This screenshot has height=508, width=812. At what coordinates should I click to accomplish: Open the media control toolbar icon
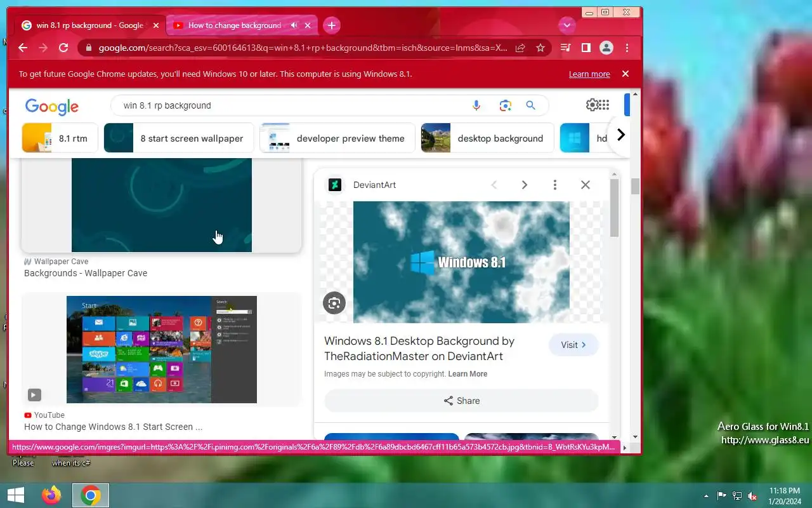point(565,48)
